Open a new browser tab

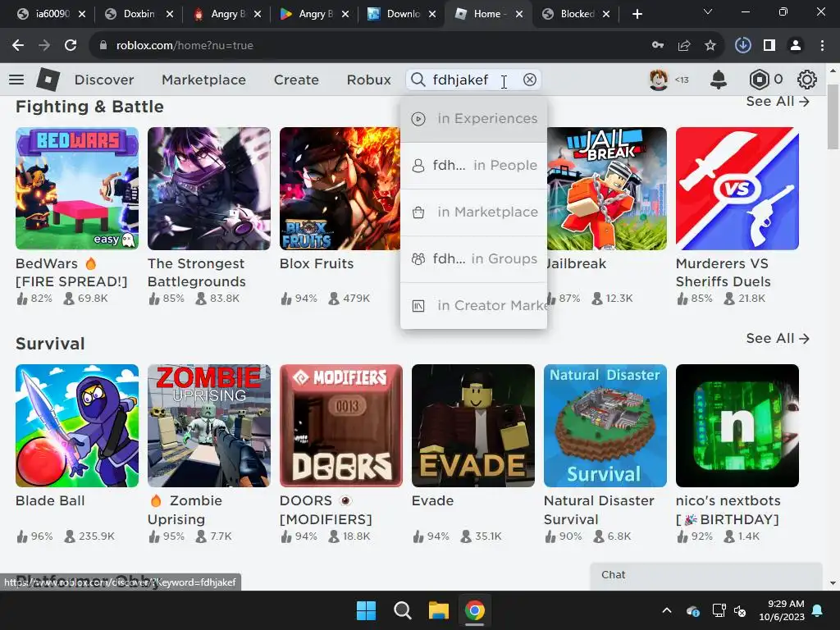click(x=637, y=14)
